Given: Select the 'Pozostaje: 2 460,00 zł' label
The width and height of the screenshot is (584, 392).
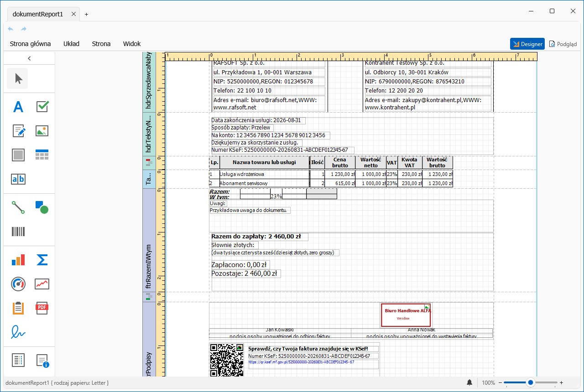Looking at the screenshot, I should tap(245, 273).
